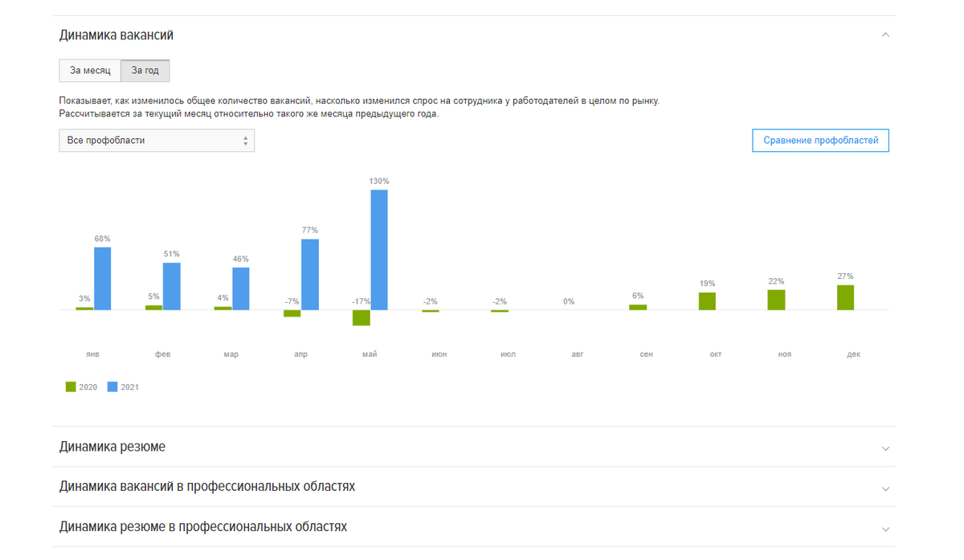Click the Динамика резюме heading
The image size is (964, 560).
(x=112, y=447)
